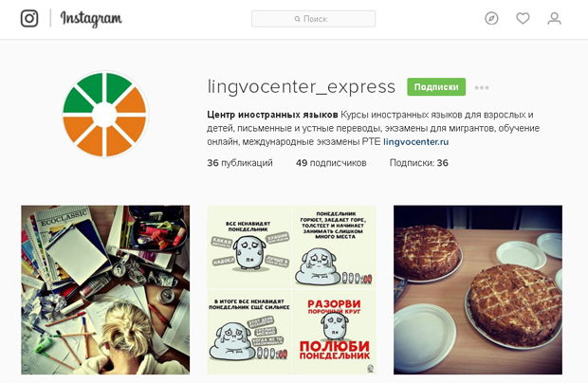Click the Instagram camera logo icon
The image size is (588, 383).
click(x=29, y=18)
